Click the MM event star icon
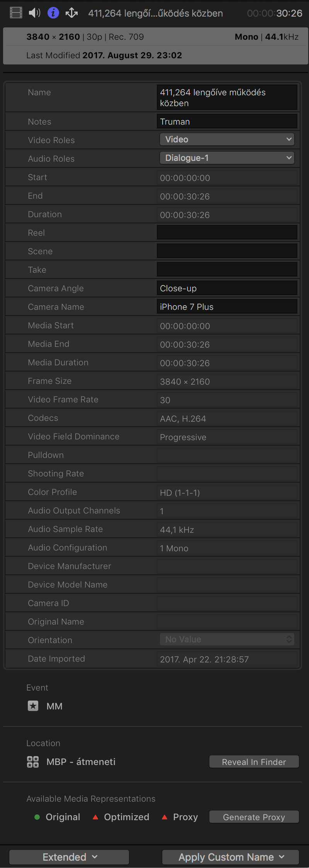Viewport: 309px width, 868px height. click(33, 706)
